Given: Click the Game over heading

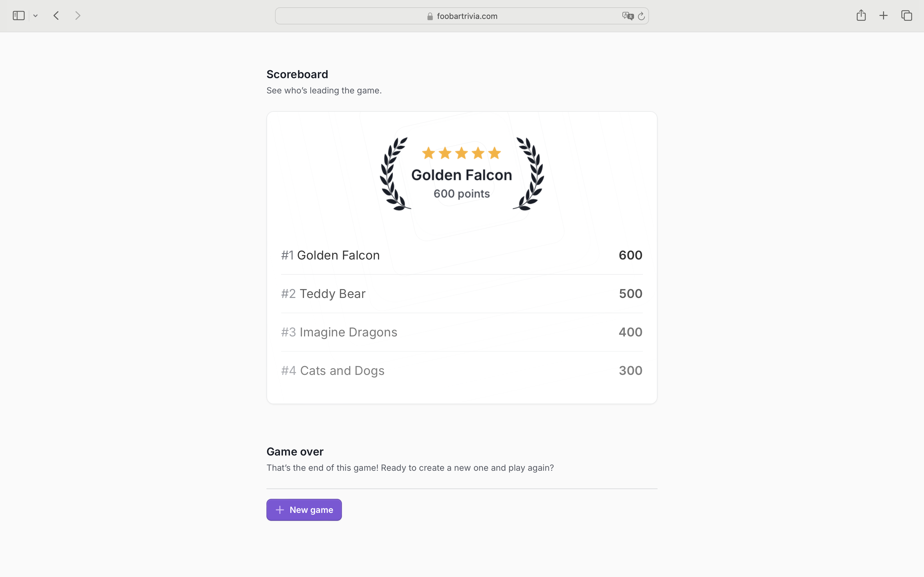Looking at the screenshot, I should (x=294, y=452).
